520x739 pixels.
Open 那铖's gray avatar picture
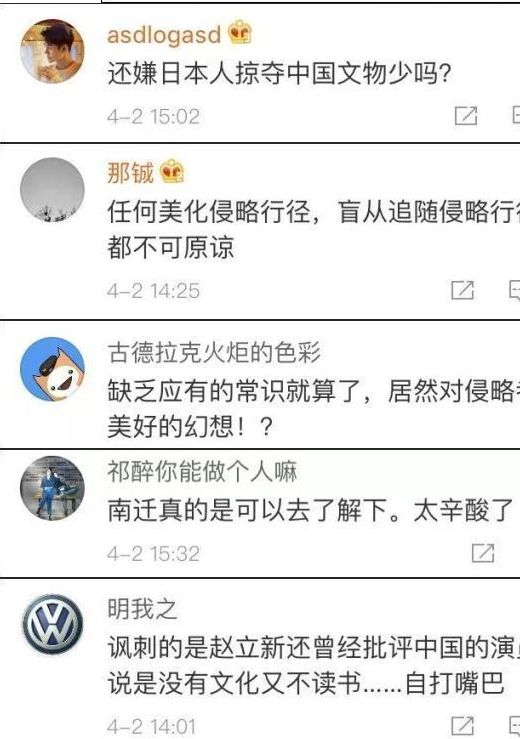52,189
